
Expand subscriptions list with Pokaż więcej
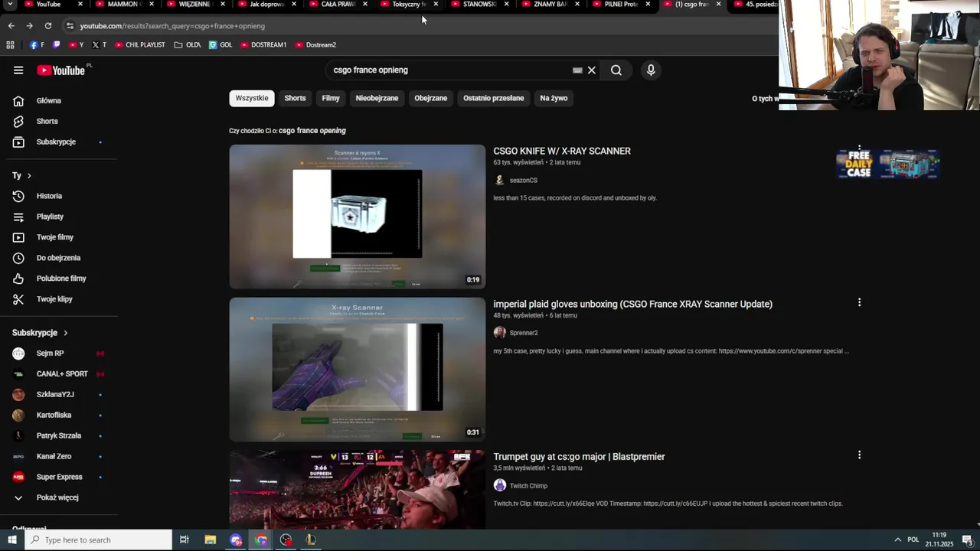tap(59, 497)
